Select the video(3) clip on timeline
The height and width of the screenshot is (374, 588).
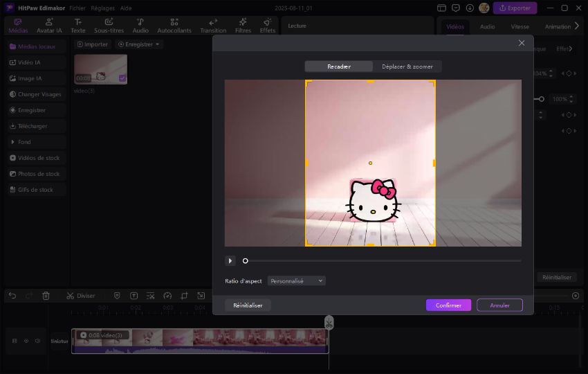200,341
